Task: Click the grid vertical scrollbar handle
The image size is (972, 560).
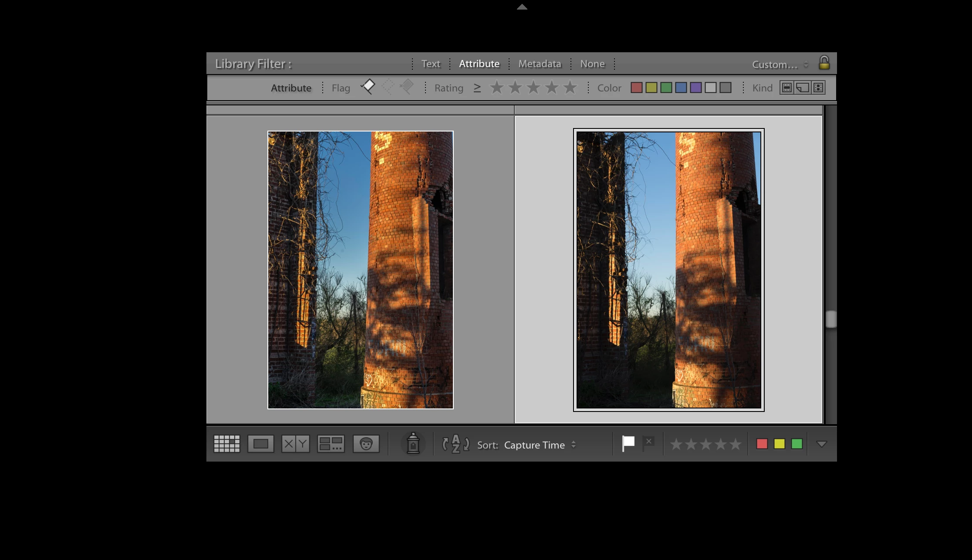Action: 831,319
